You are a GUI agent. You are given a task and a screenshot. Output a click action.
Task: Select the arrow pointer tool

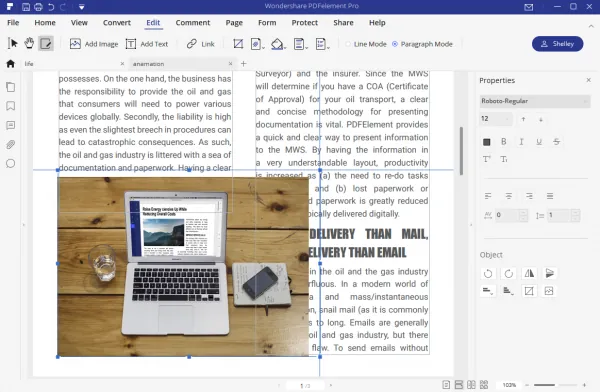(x=13, y=44)
